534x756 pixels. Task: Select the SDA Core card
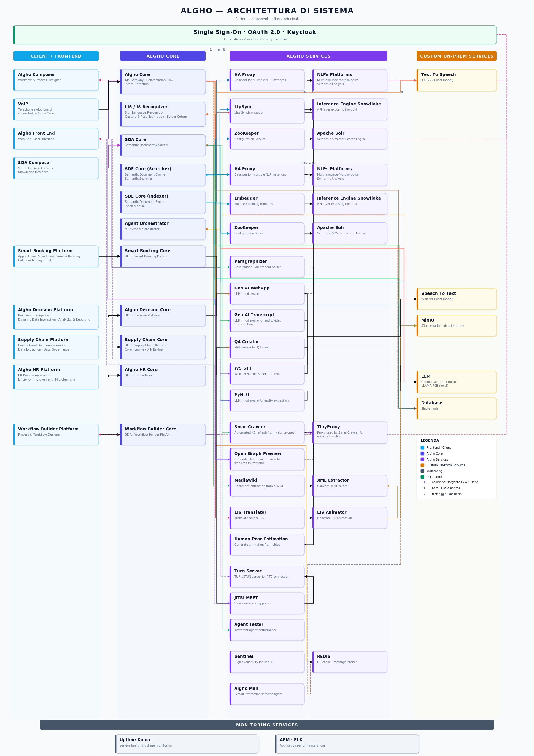[x=163, y=145]
